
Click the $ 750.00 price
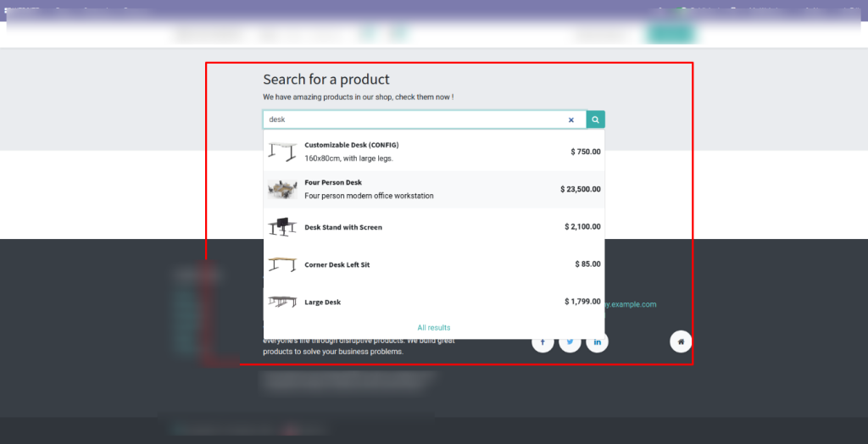tap(586, 152)
